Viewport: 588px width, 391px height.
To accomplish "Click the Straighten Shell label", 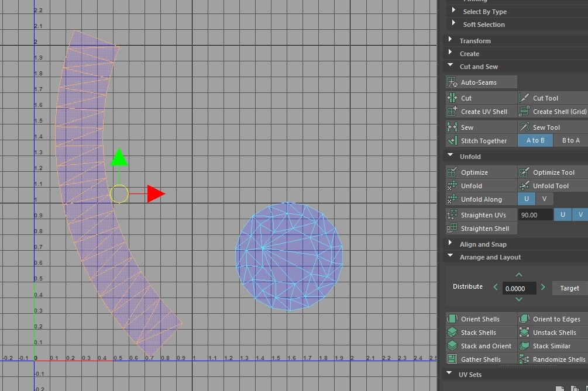I will (485, 229).
